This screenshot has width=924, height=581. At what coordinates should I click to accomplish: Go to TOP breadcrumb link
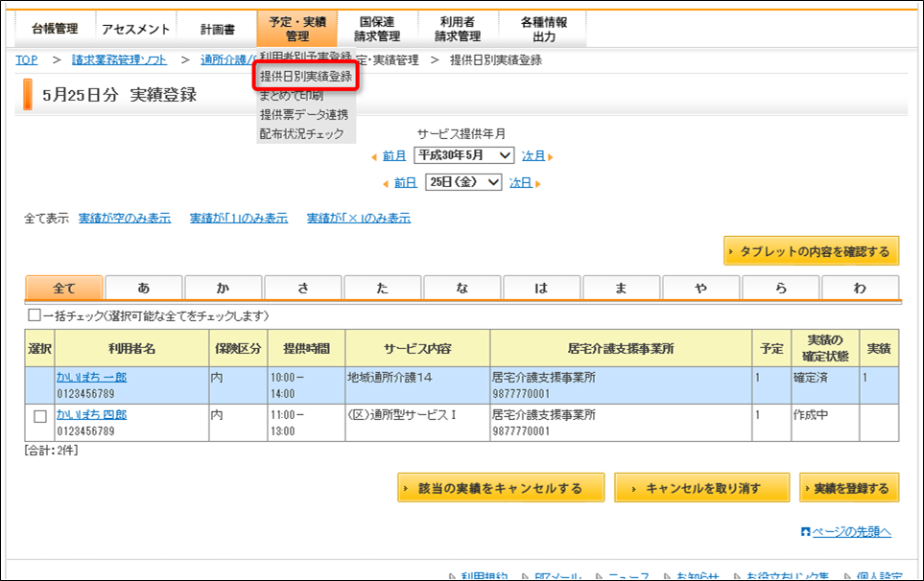tap(27, 60)
